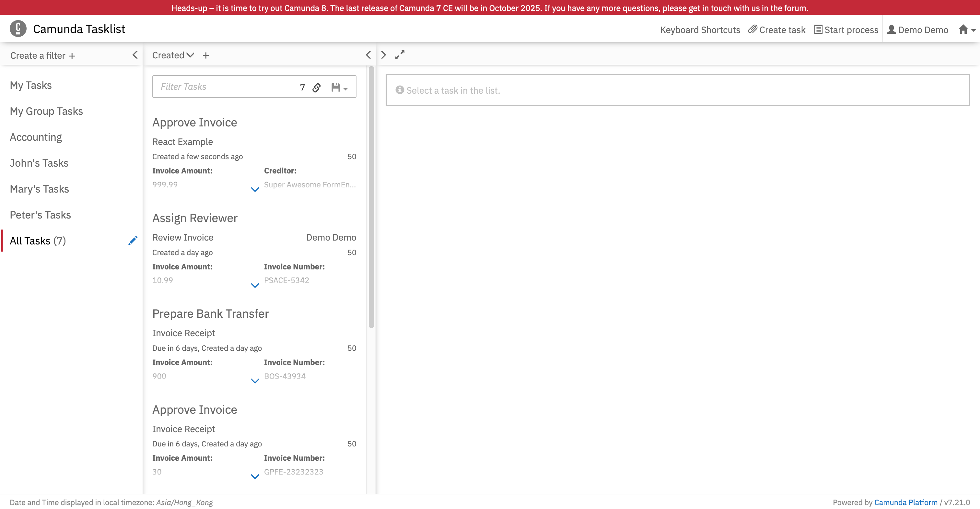The width and height of the screenshot is (980, 509).
Task: Switch to Peter's Tasks filter
Action: (40, 214)
